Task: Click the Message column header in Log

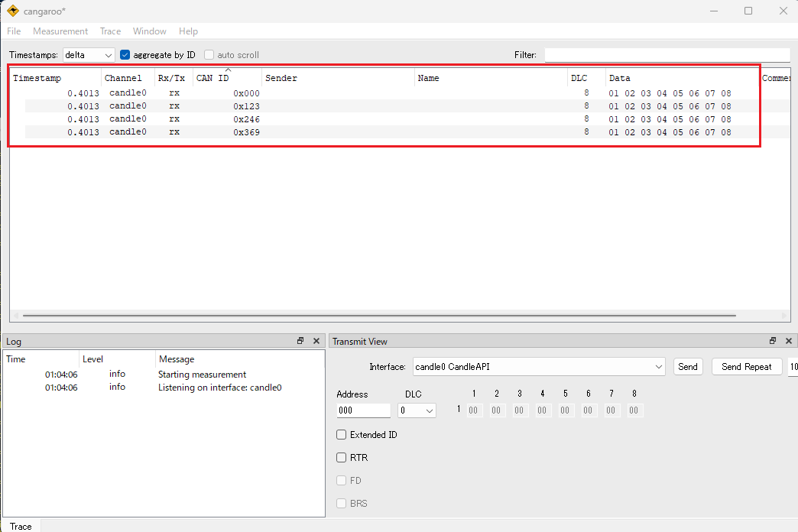Action: click(240, 359)
